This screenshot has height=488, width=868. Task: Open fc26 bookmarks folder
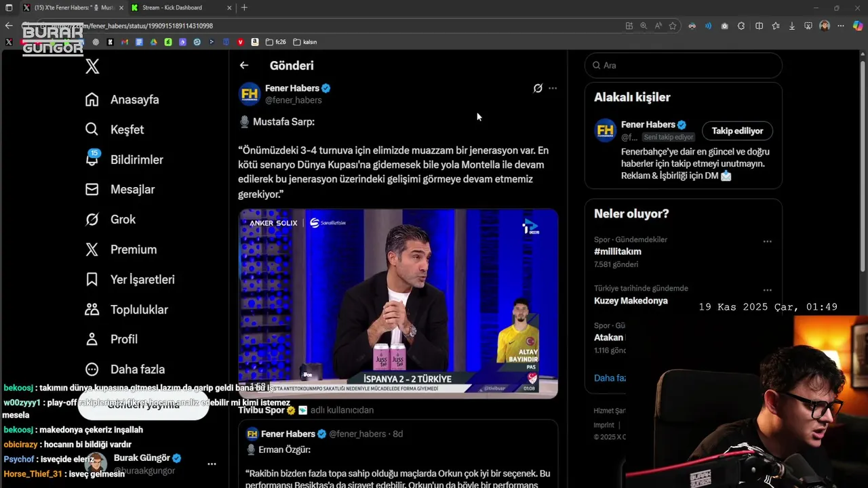click(x=276, y=42)
